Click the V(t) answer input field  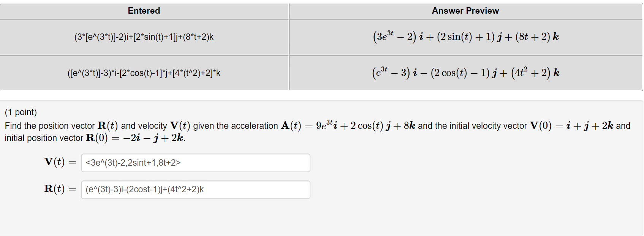pos(195,163)
